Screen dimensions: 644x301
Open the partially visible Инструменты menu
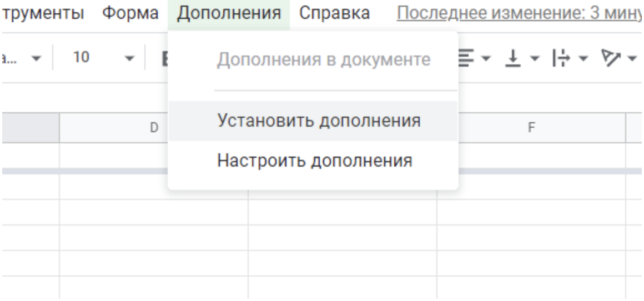(43, 13)
